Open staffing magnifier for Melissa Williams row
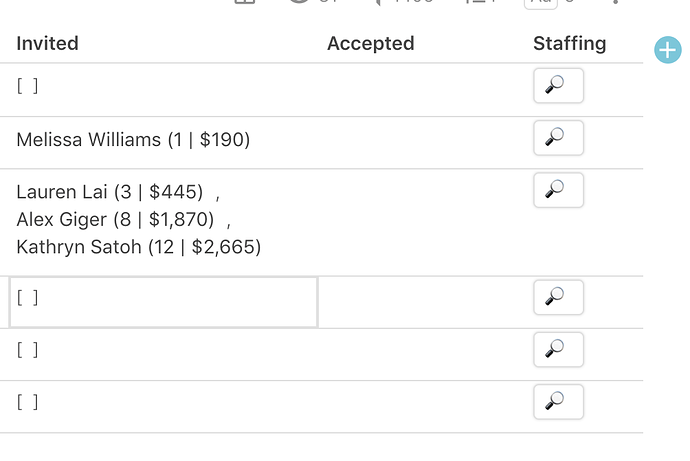Image resolution: width=690 pixels, height=461 pixels. point(558,139)
